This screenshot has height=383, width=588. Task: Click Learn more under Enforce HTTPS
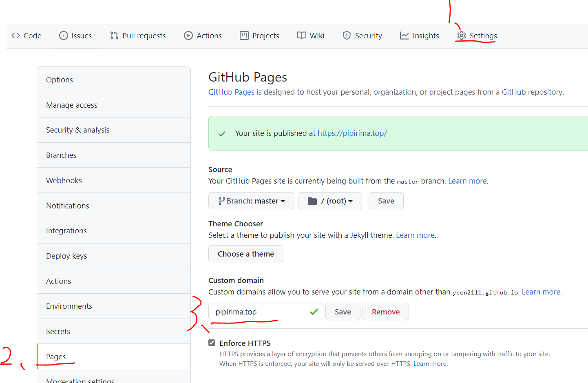coord(430,364)
